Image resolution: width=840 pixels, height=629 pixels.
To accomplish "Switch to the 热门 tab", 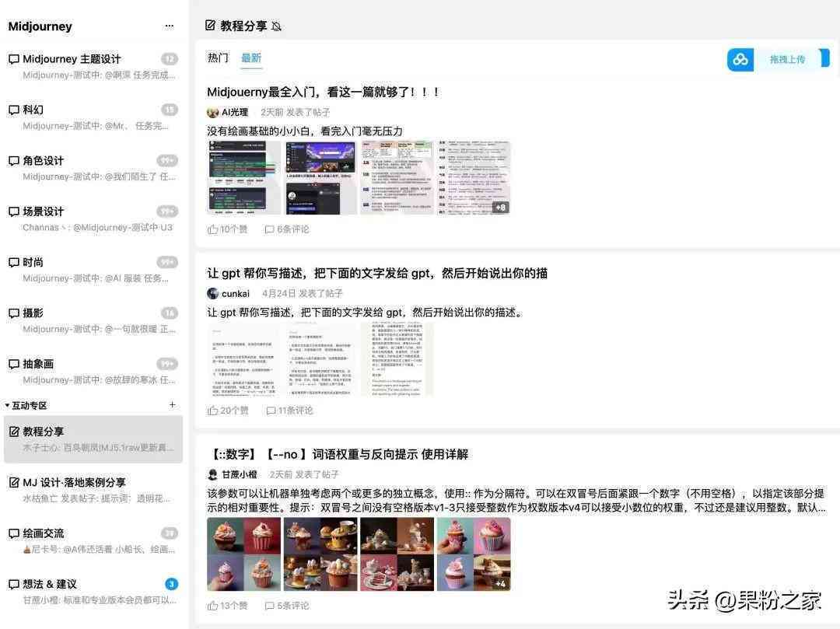I will tap(218, 58).
